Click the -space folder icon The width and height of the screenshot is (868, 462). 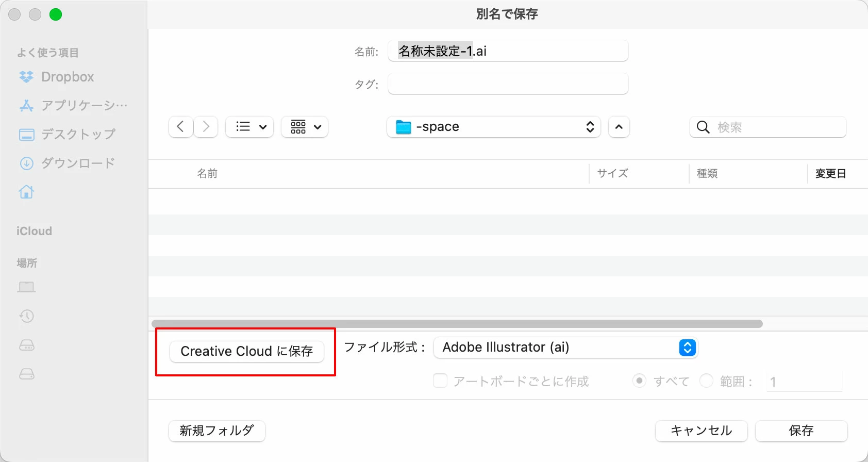[x=404, y=127]
